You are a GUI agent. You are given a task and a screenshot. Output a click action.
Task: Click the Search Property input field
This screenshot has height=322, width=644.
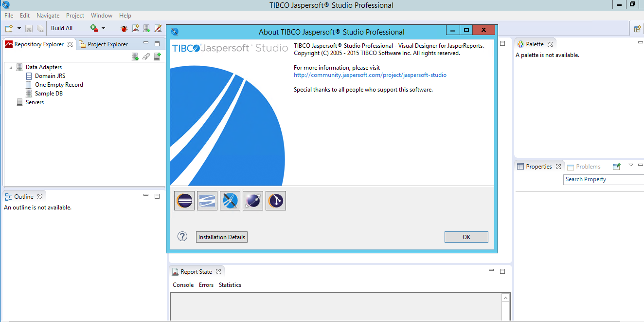pos(603,179)
